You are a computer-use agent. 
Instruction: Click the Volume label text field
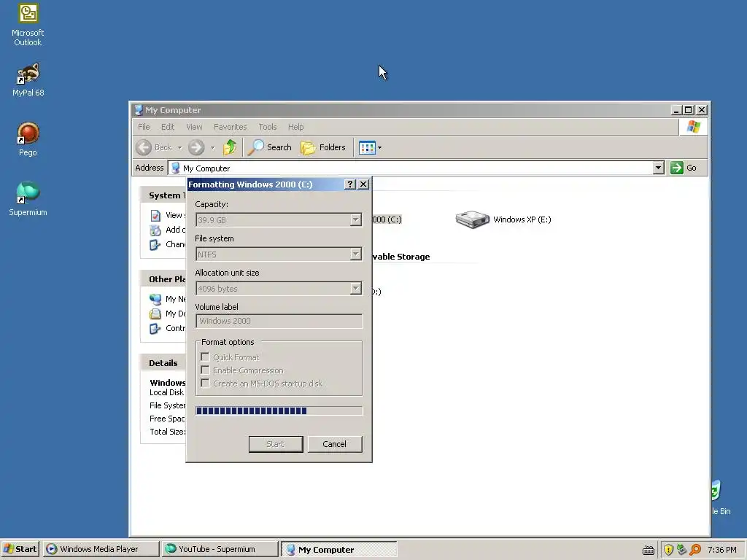point(279,321)
